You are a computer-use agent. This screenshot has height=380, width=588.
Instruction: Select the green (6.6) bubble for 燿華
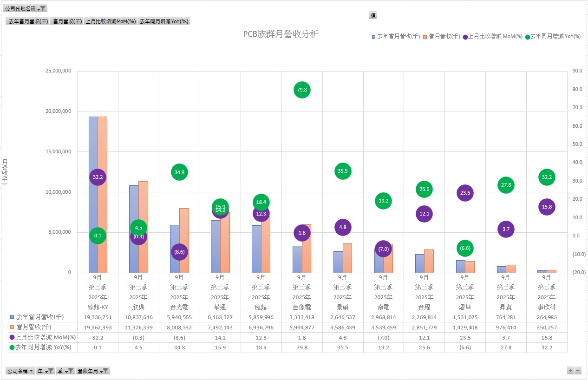[465, 248]
